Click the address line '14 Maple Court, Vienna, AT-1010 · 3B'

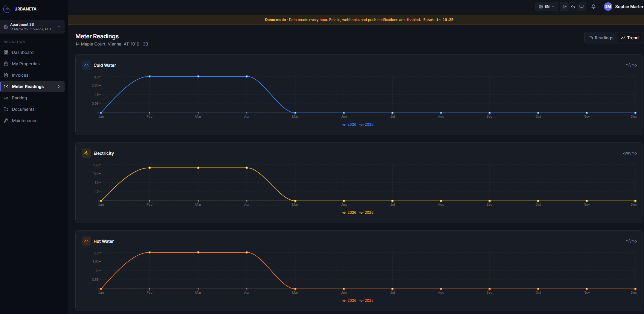(112, 44)
